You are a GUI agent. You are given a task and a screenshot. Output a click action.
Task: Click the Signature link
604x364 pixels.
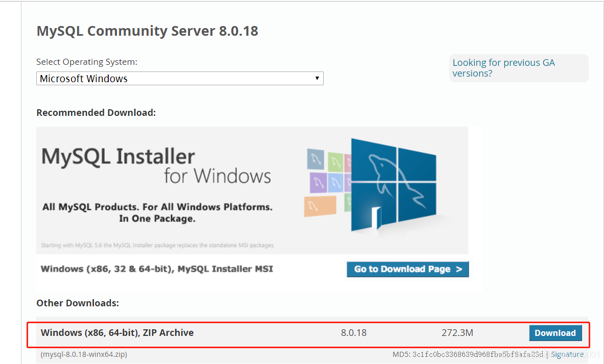point(567,354)
